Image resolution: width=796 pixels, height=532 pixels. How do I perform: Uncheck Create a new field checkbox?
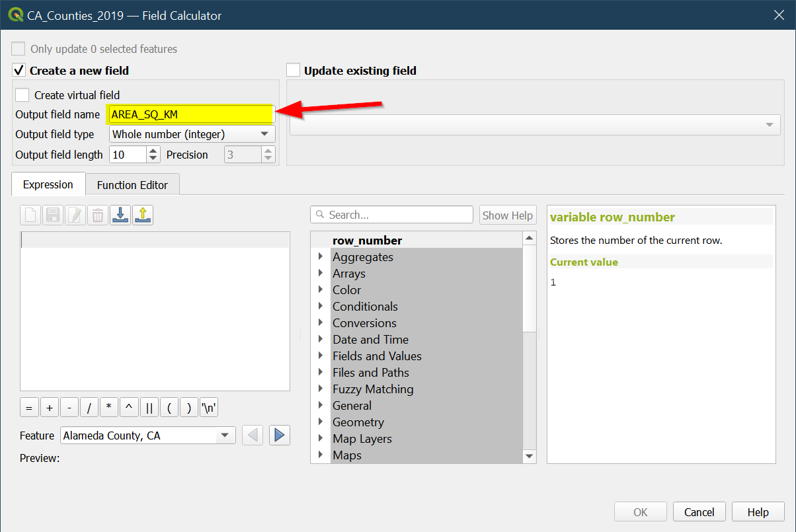point(19,70)
